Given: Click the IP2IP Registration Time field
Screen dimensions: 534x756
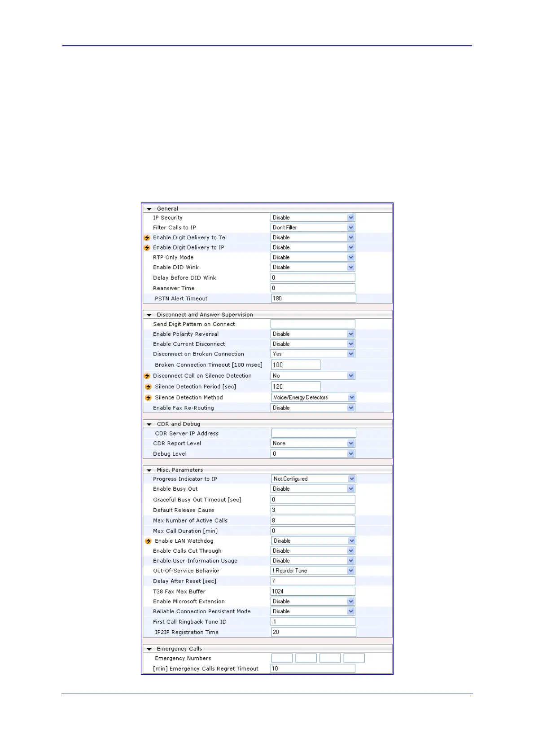Looking at the screenshot, I should pyautogui.click(x=314, y=632).
